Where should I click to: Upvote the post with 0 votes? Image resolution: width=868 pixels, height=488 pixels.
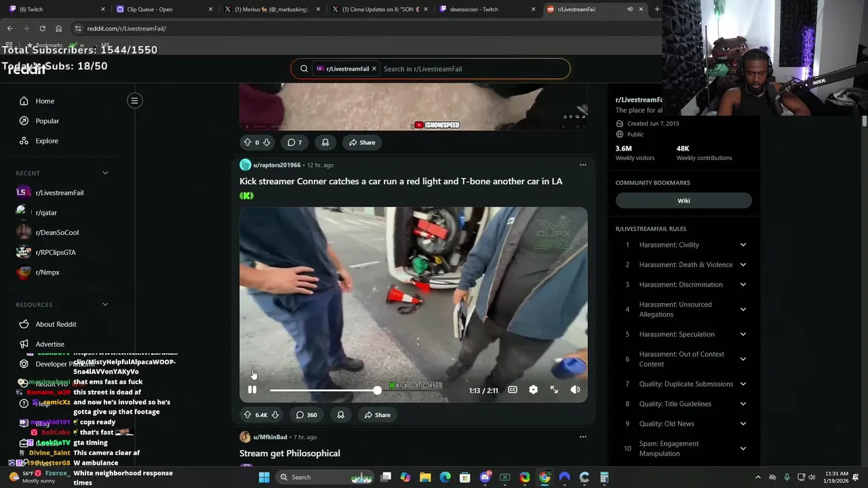(x=248, y=142)
